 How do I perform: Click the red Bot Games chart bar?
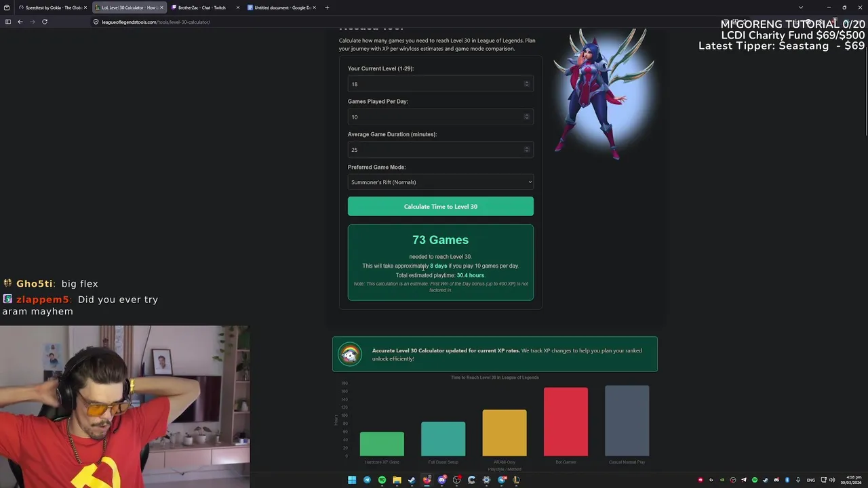coord(566,422)
